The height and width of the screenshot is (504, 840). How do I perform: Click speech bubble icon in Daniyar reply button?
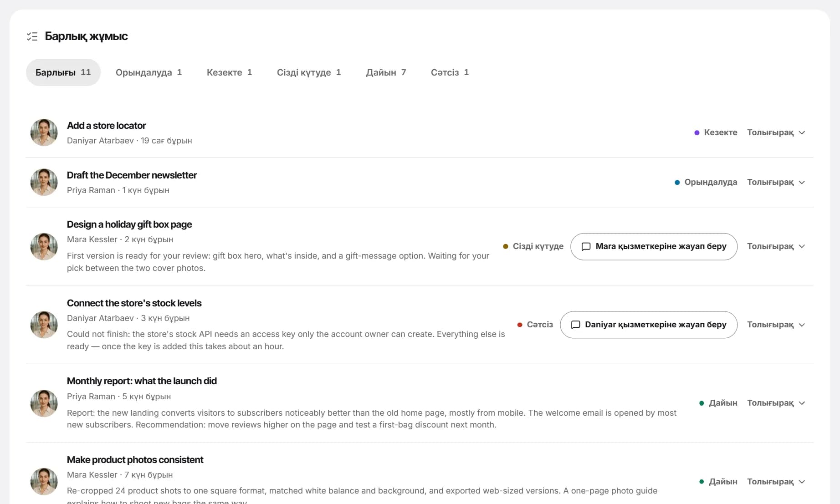576,325
